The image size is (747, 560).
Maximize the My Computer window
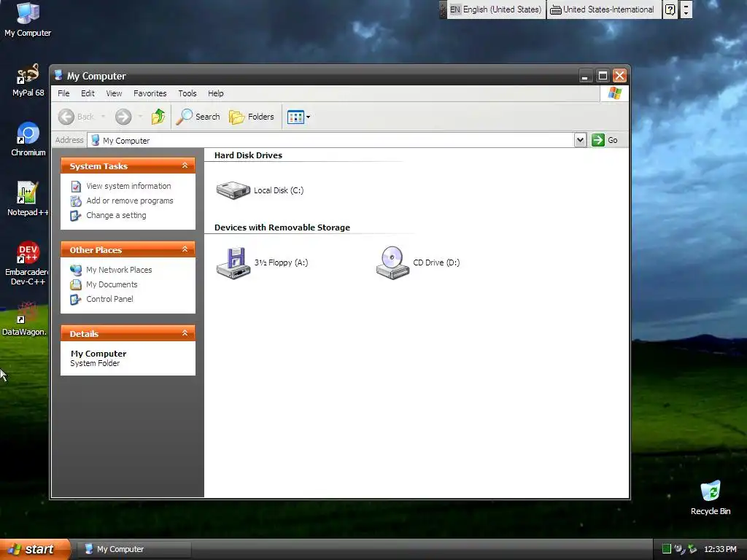602,76
